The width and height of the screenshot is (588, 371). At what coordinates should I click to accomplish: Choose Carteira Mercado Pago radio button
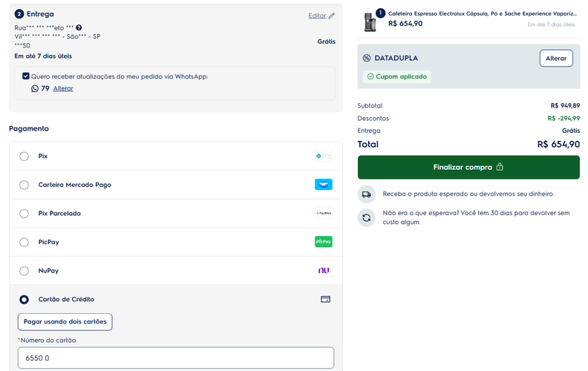(24, 185)
